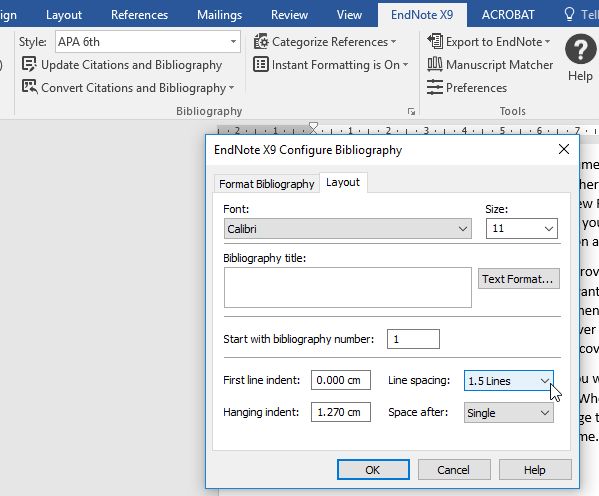Click the Cancel button
599x496 pixels.
[454, 469]
